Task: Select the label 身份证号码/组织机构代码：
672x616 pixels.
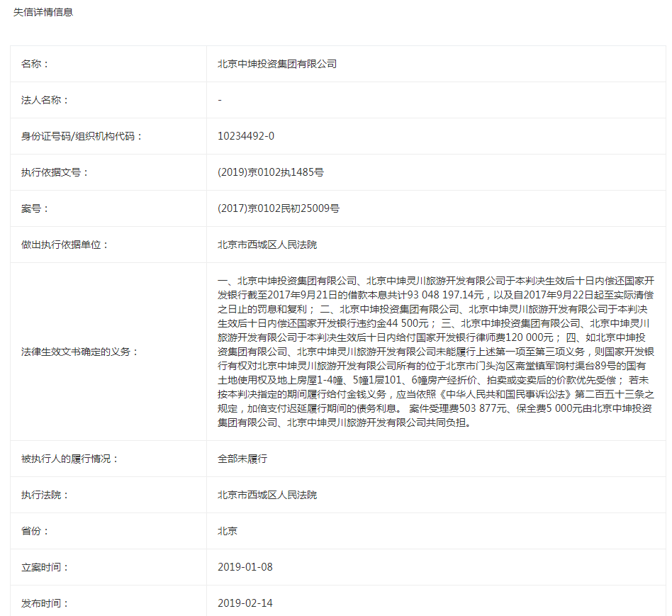Action: tap(82, 136)
